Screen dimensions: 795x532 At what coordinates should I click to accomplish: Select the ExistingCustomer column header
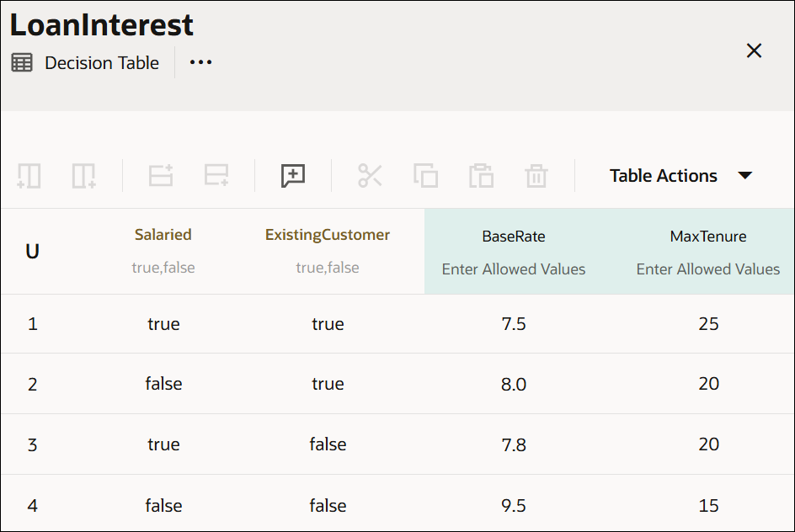(328, 235)
